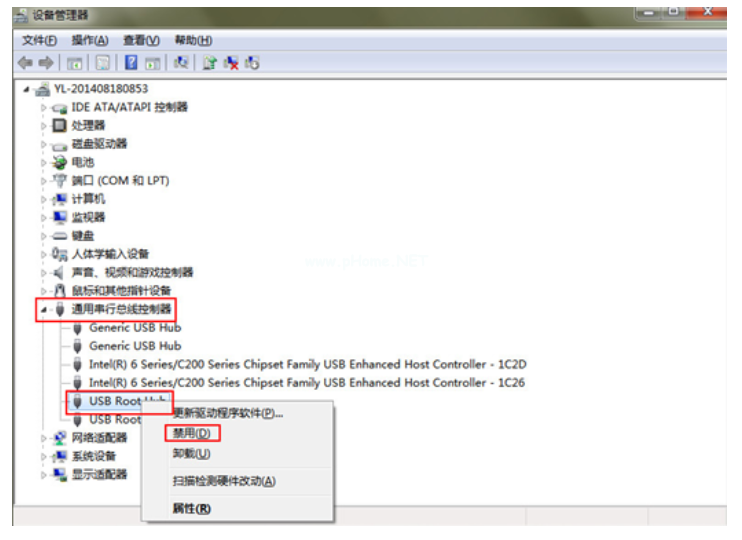Click the Back arrow toolbar icon
Viewport: 742px width, 540px height.
click(25, 63)
